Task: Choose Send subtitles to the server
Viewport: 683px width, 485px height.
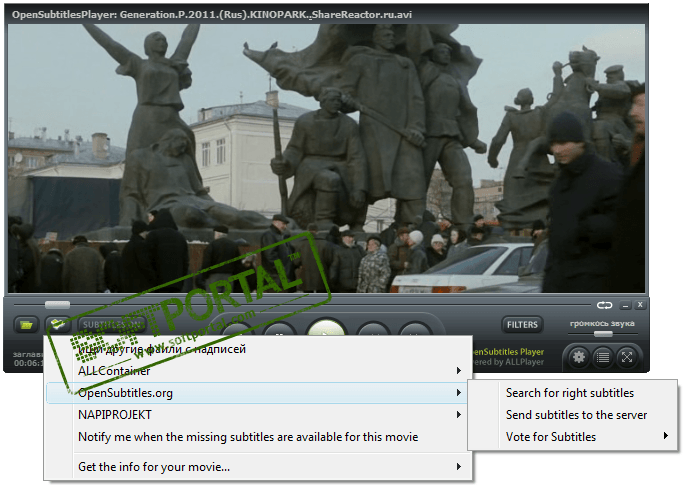Action: (x=572, y=415)
